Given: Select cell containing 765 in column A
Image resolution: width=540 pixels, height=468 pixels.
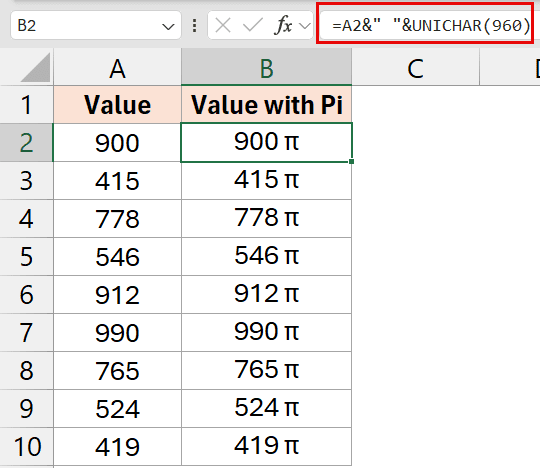Looking at the screenshot, I should [x=117, y=371].
